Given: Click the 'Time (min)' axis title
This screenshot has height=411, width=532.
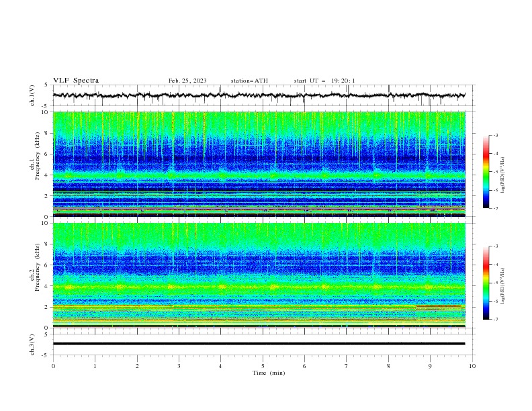Looking at the screenshot, I should (x=269, y=373).
